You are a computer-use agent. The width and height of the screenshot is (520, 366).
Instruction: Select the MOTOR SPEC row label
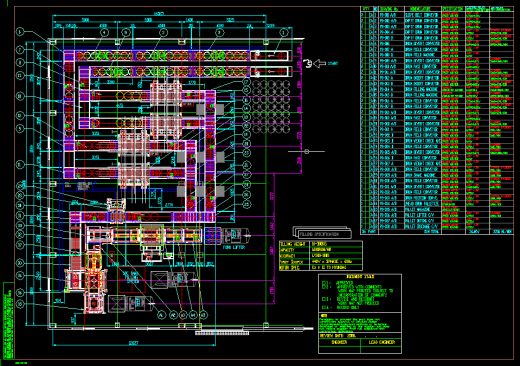point(289,268)
